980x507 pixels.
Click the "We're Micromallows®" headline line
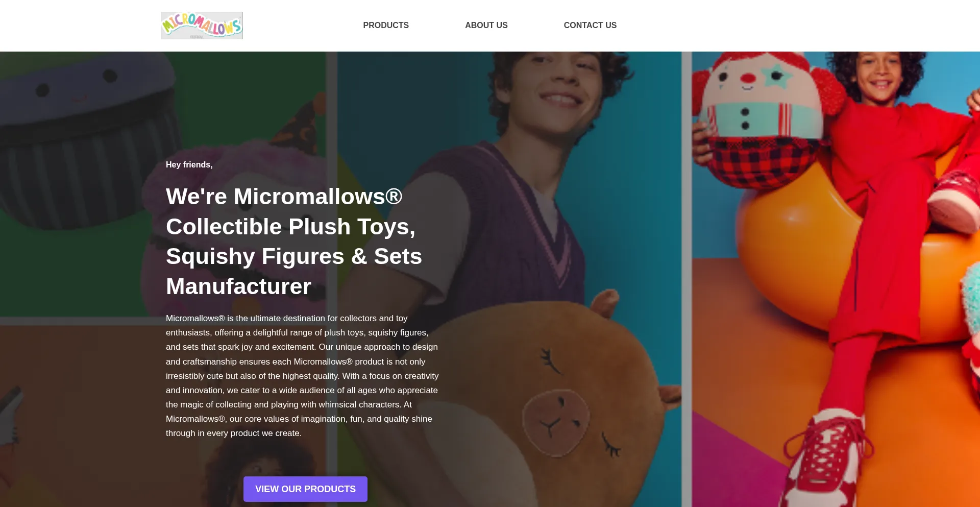[284, 197]
